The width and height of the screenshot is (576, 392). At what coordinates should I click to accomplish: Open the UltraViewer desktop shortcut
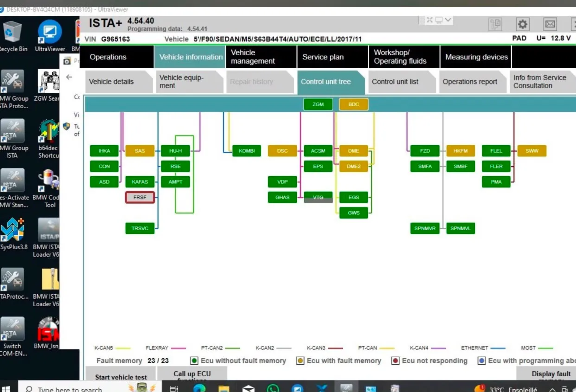(x=50, y=36)
